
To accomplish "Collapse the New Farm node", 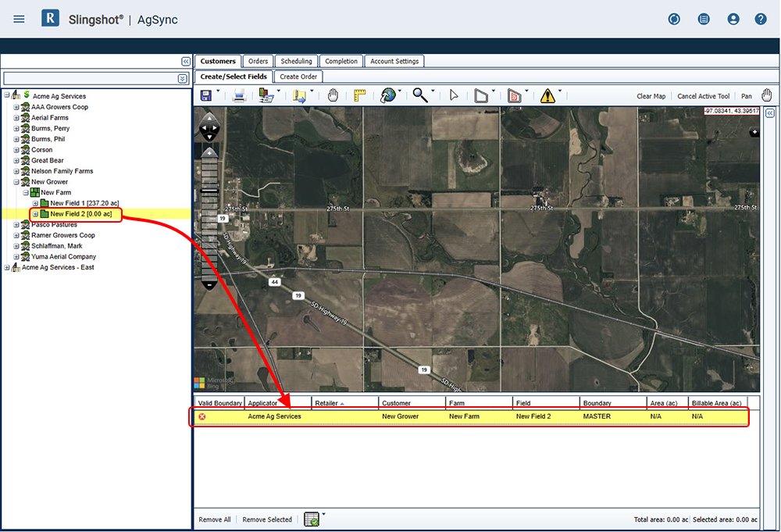I will click(x=26, y=193).
